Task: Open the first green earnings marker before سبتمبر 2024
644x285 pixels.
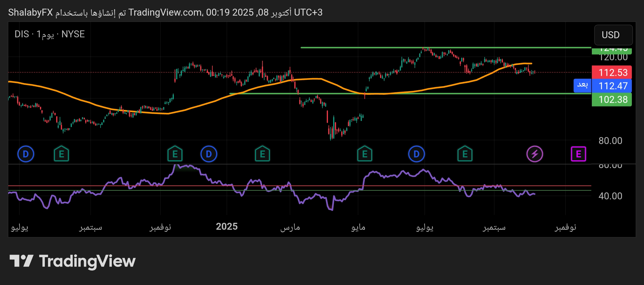Action: tap(61, 154)
